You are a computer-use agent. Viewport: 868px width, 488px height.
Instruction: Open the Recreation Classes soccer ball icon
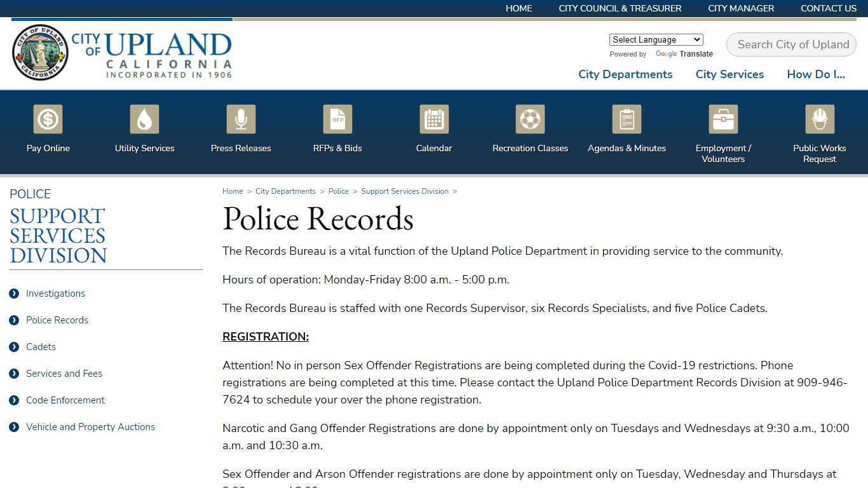click(531, 119)
